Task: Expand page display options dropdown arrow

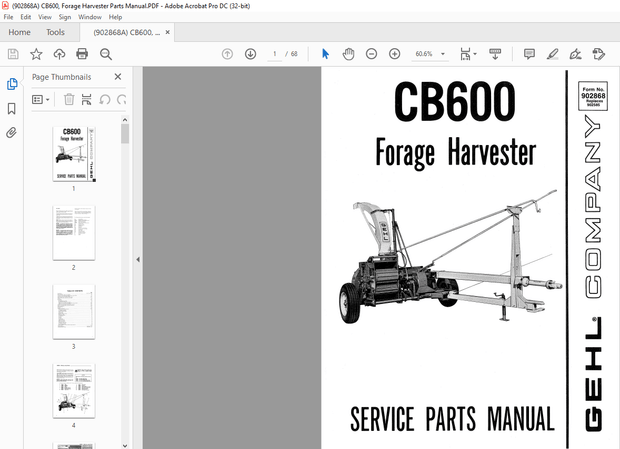Action: pyautogui.click(x=475, y=54)
